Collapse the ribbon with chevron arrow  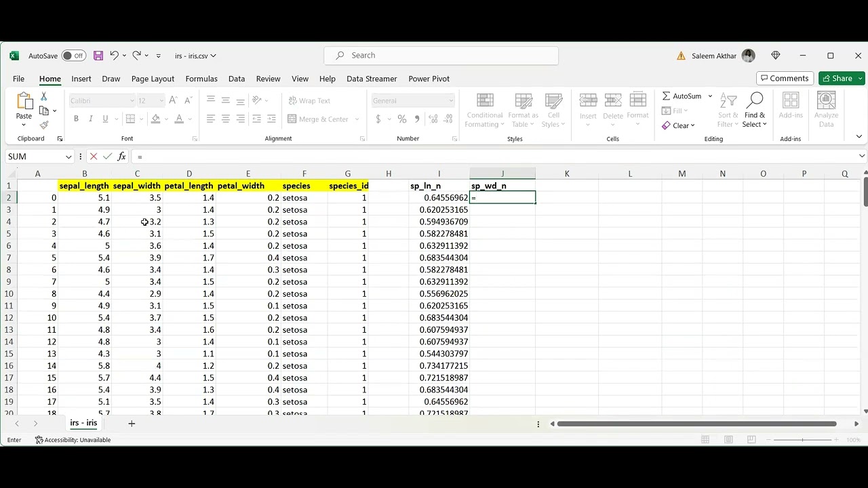859,137
